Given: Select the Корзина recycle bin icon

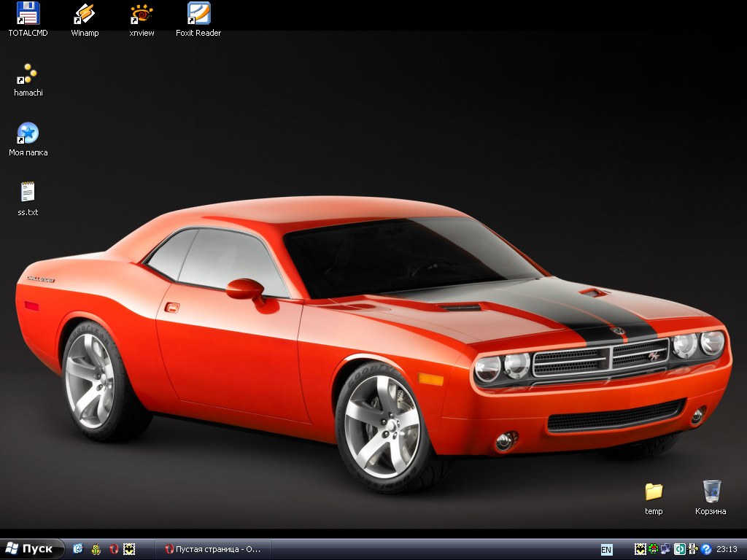Looking at the screenshot, I should [711, 491].
